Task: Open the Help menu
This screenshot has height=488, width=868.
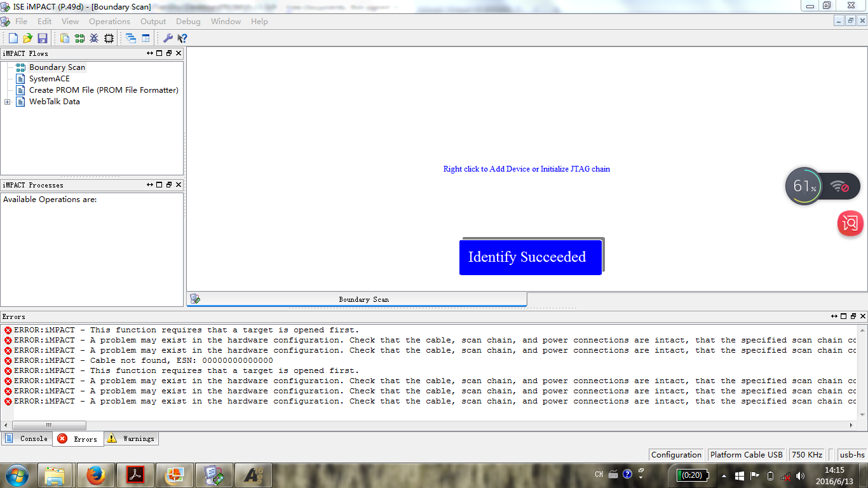Action: coord(259,22)
